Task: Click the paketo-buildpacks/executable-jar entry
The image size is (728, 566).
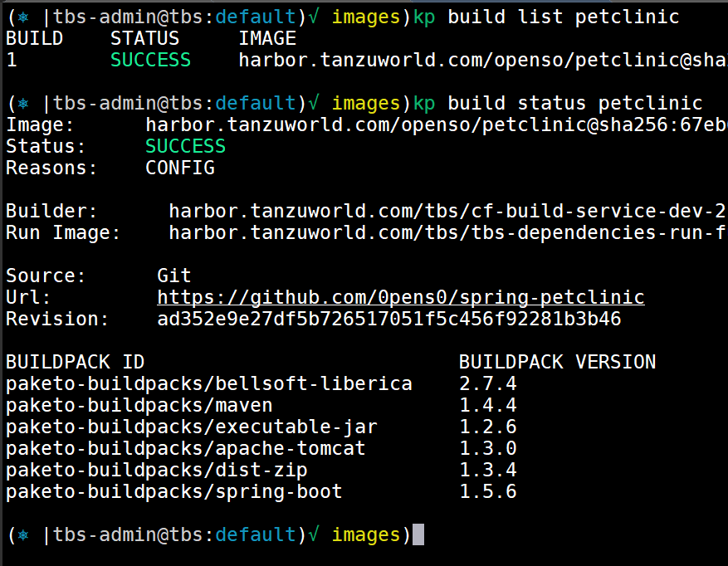Action: point(191,427)
